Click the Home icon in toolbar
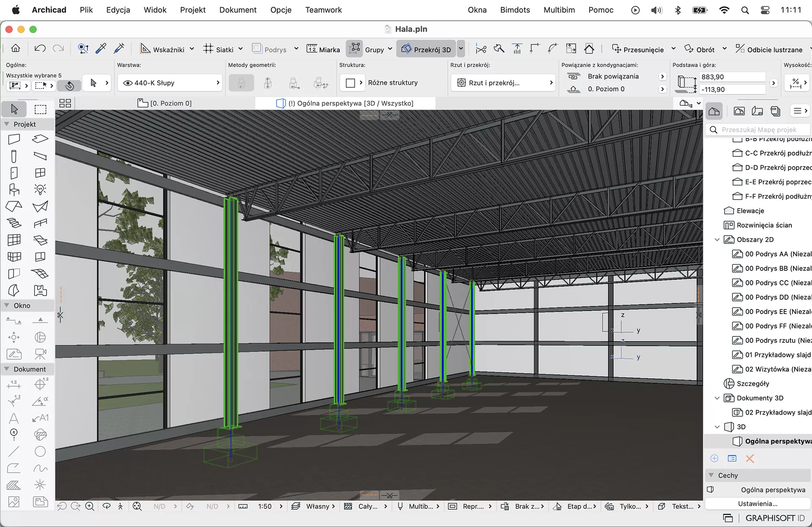Screen dimensions: 812x527 coord(16,49)
